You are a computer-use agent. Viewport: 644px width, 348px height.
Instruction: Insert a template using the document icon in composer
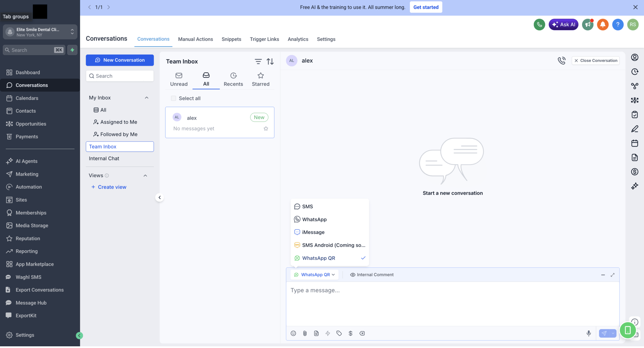[x=316, y=333]
